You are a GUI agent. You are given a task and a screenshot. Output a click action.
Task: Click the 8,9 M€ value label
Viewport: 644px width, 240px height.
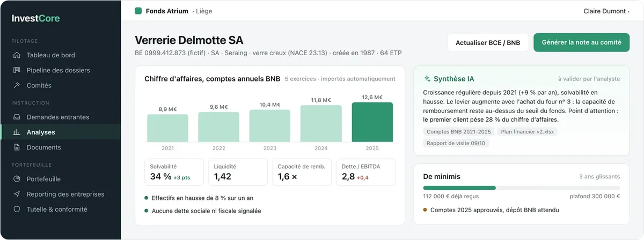click(x=167, y=109)
